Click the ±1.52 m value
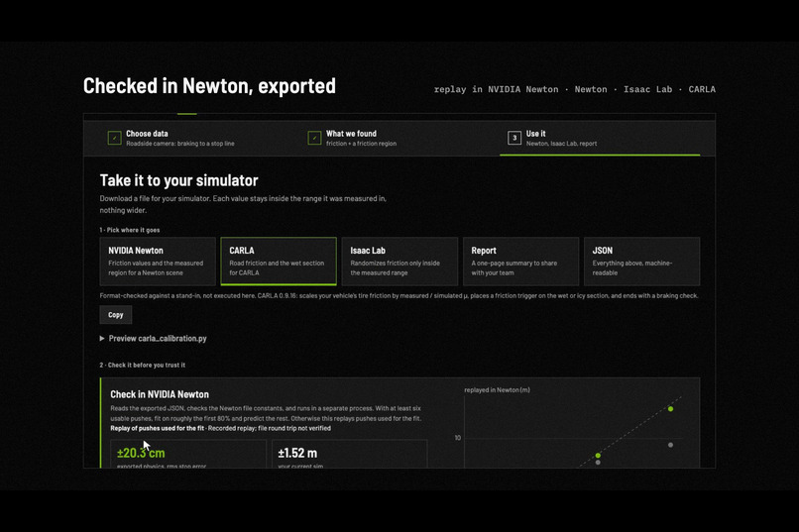 point(297,453)
